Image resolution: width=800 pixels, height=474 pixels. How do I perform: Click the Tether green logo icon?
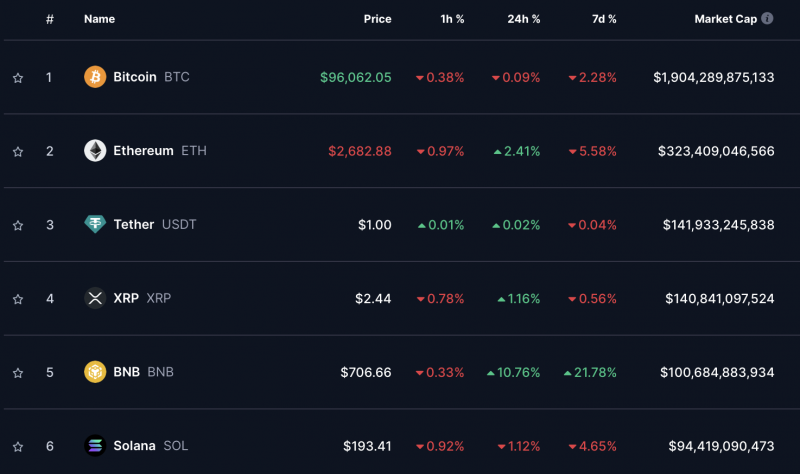[95, 224]
